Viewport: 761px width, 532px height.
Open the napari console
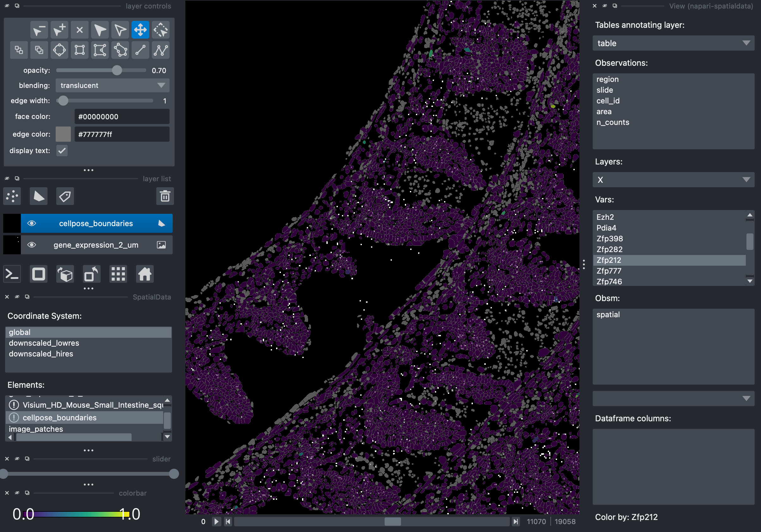click(x=12, y=275)
